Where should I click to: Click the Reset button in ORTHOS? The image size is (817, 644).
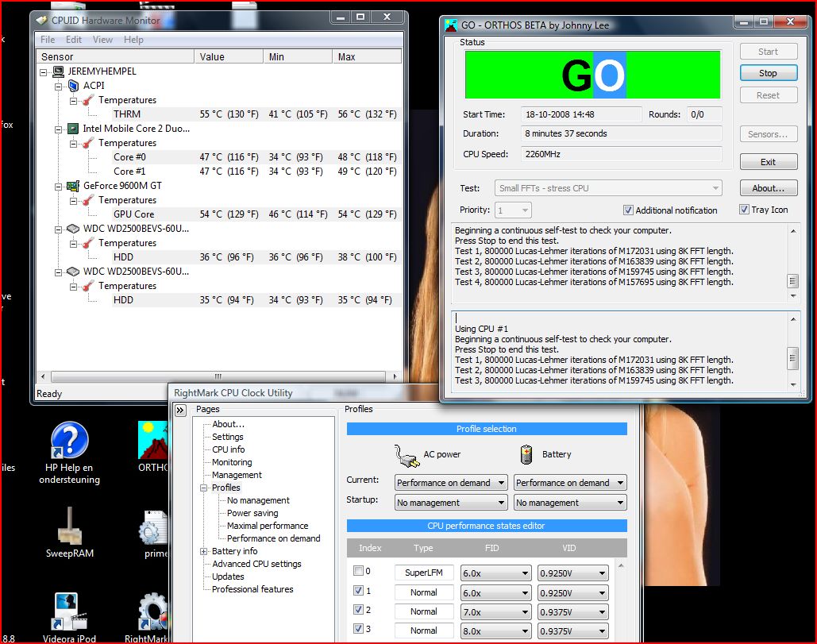pyautogui.click(x=769, y=95)
